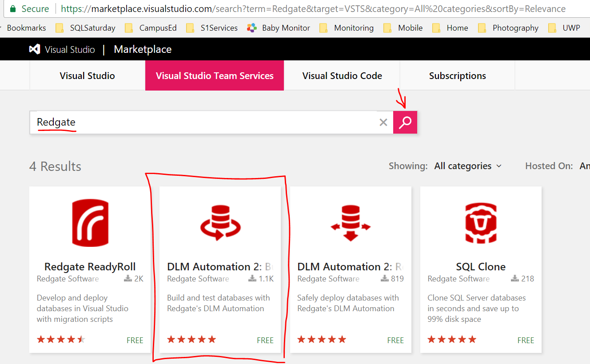Click the green padlock Secure icon

pyautogui.click(x=12, y=9)
